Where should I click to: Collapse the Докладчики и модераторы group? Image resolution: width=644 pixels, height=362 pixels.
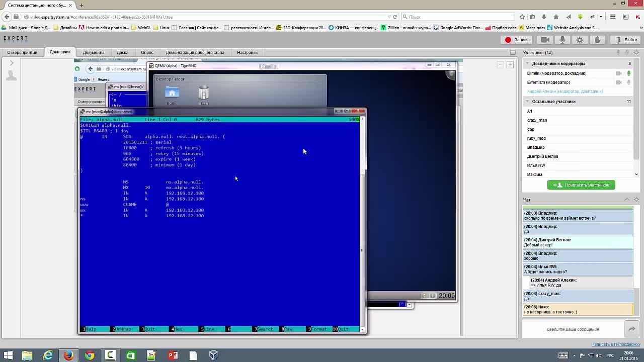click(x=527, y=63)
